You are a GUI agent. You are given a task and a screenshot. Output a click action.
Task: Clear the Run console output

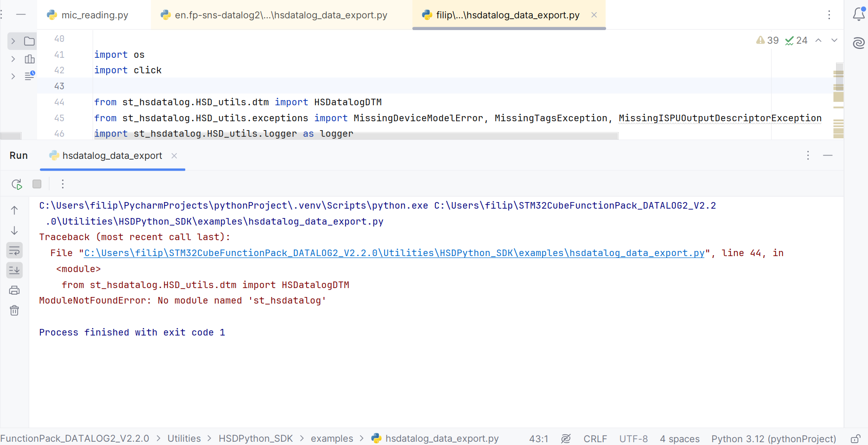(14, 310)
